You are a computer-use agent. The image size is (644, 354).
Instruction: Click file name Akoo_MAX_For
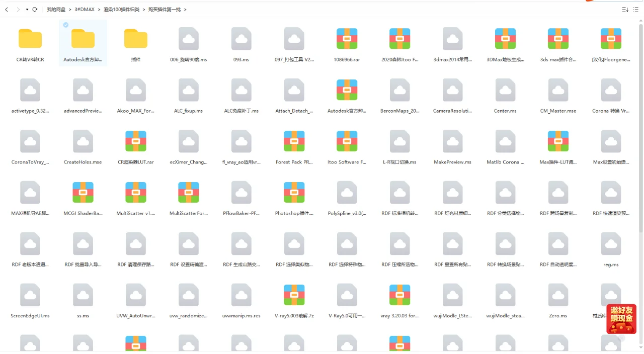click(136, 111)
